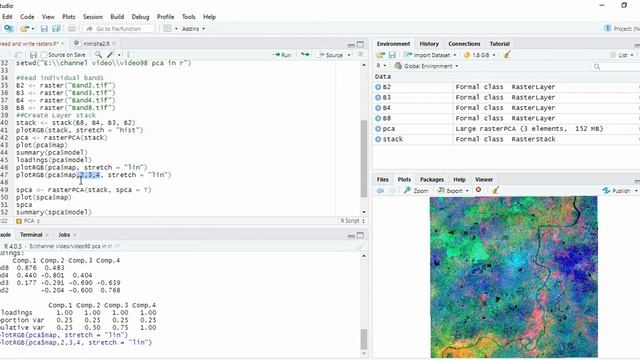Open the Build menu
640x360 pixels.
click(x=117, y=17)
